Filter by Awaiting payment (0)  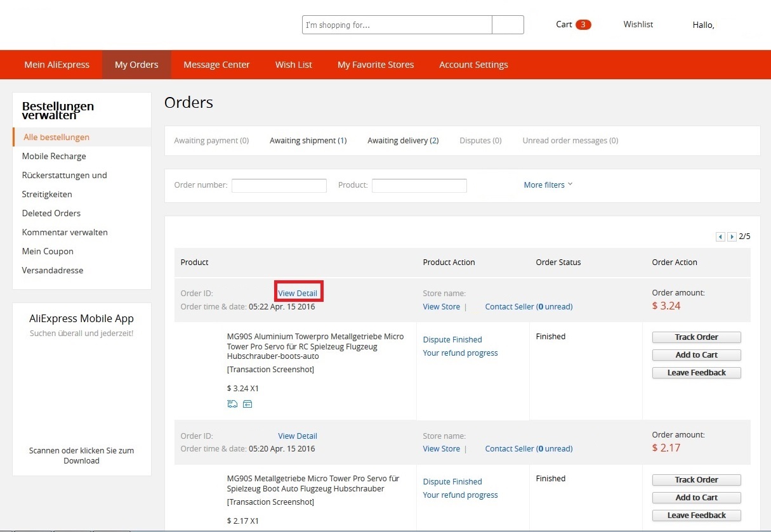coord(211,140)
